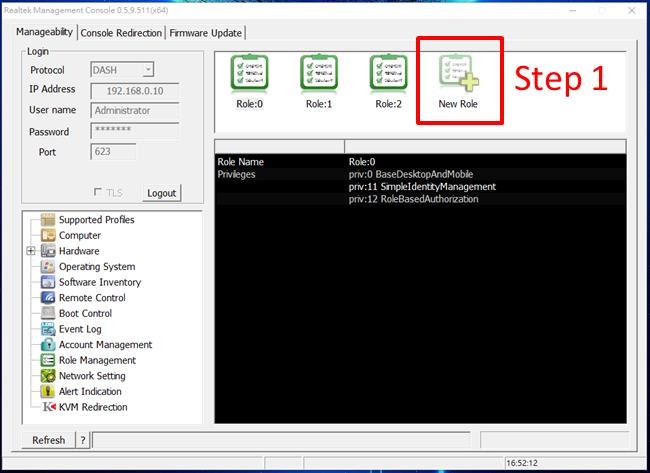The width and height of the screenshot is (650, 473).
Task: Click the Role Name row label
Action: [240, 162]
